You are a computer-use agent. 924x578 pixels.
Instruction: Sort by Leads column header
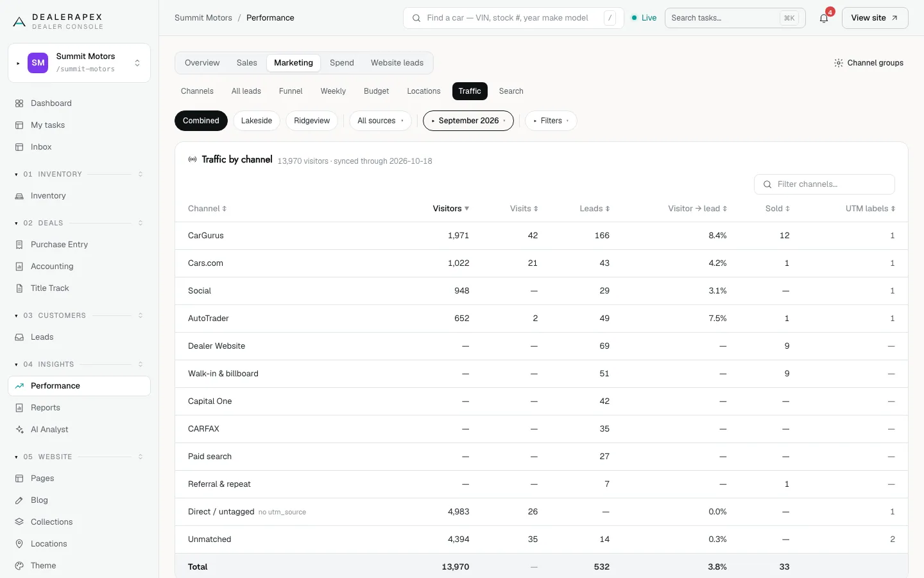pyautogui.click(x=595, y=209)
